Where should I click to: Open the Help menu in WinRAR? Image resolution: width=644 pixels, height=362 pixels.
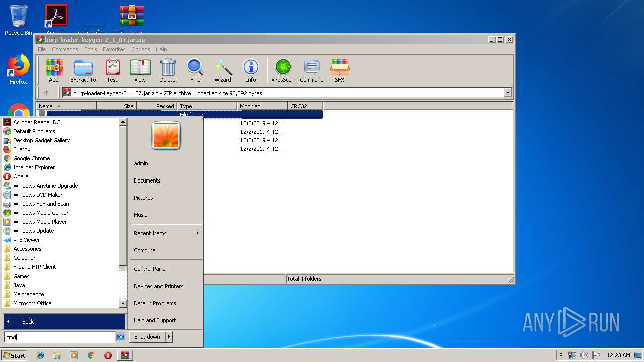tap(161, 49)
